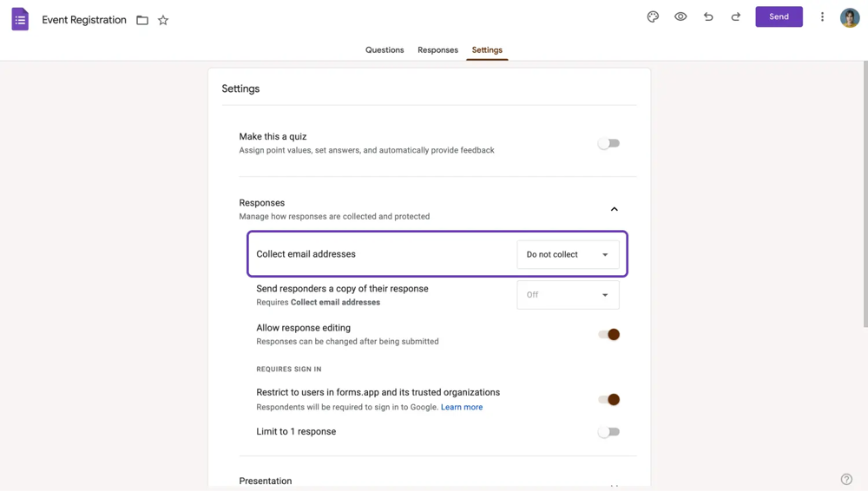This screenshot has width=868, height=491.
Task: Open the more options three-dot menu
Action: tap(822, 16)
